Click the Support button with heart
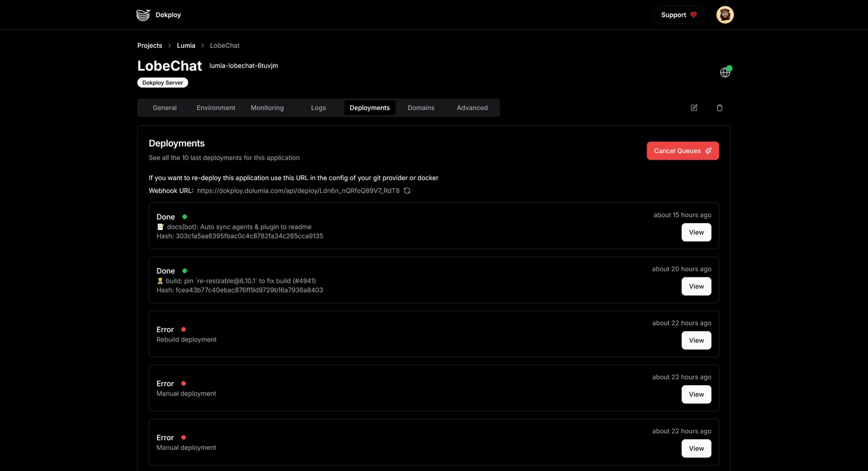The width and height of the screenshot is (868, 471). [679, 15]
